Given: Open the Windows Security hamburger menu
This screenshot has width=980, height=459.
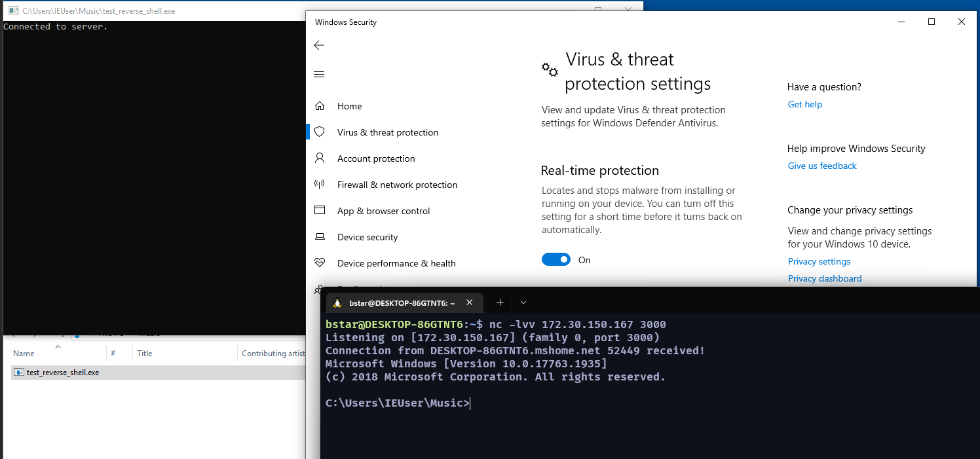Looking at the screenshot, I should (x=319, y=74).
